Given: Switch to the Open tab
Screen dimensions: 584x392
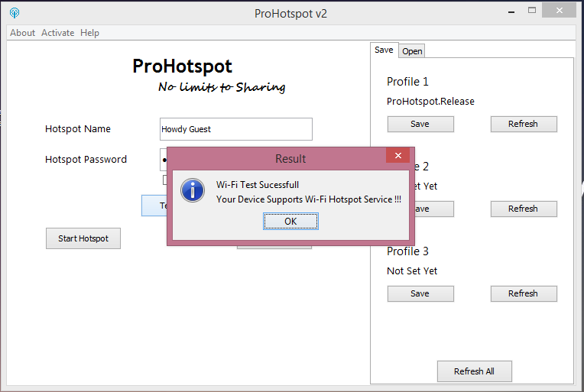Looking at the screenshot, I should coord(412,51).
